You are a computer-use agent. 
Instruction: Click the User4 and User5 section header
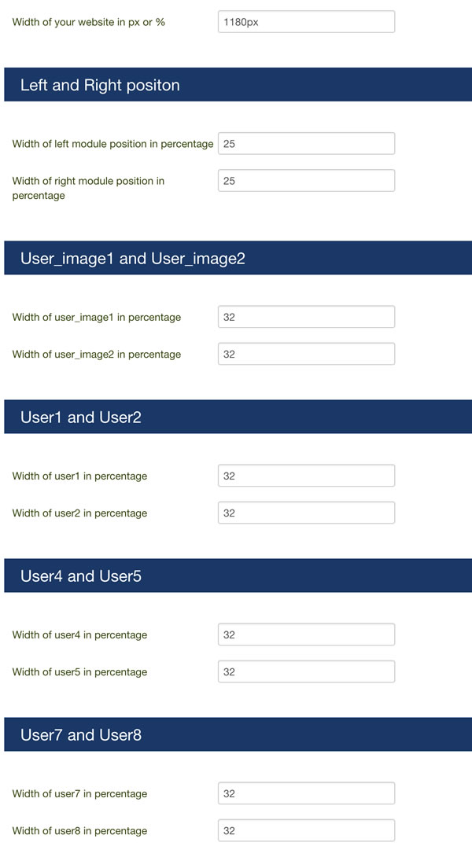click(x=238, y=576)
